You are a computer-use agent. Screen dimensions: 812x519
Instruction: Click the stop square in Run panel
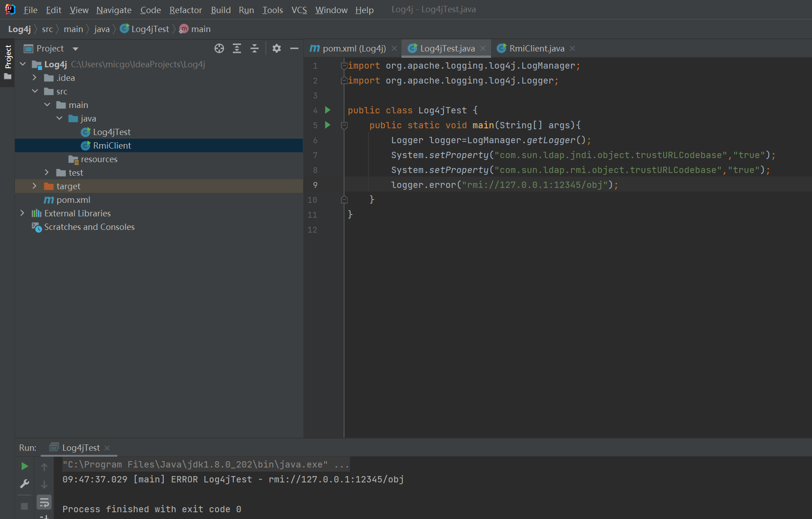25,506
